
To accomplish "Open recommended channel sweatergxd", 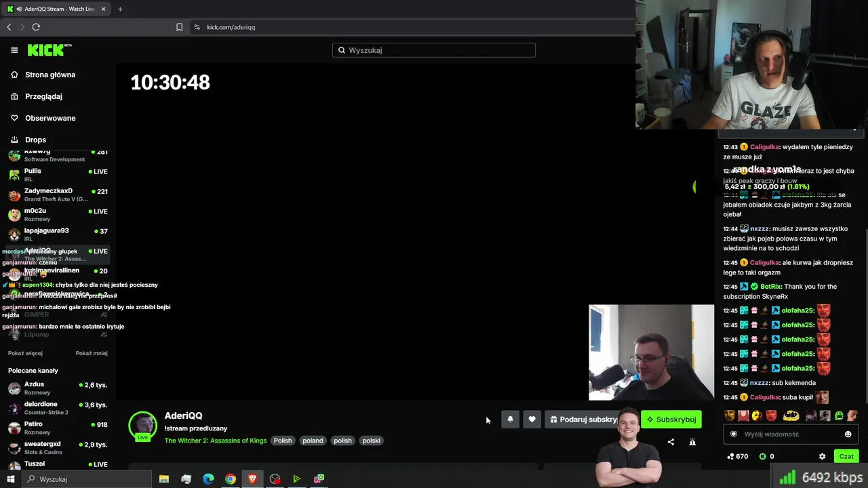I will (x=58, y=447).
